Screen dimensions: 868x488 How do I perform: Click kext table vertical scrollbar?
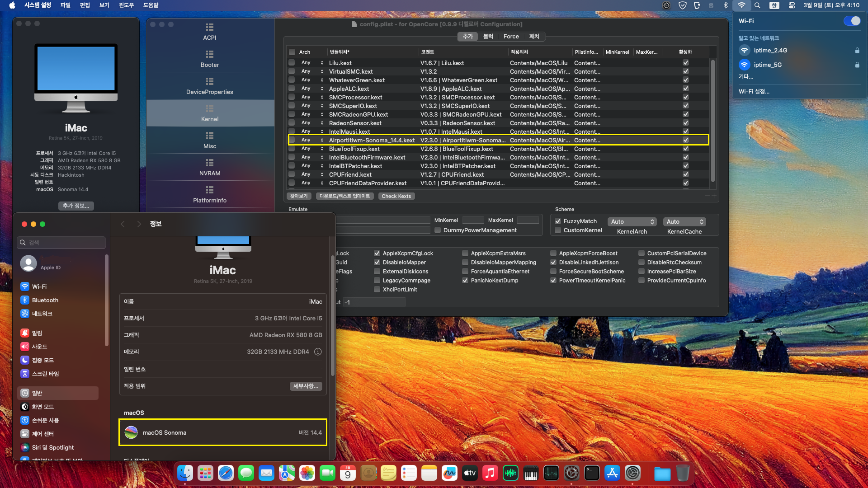tap(713, 120)
